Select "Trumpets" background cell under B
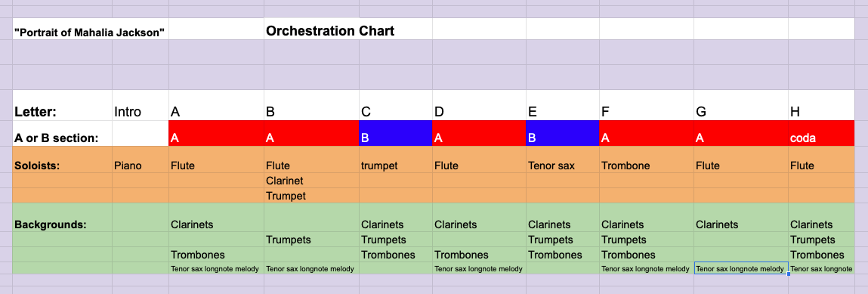 [312, 240]
